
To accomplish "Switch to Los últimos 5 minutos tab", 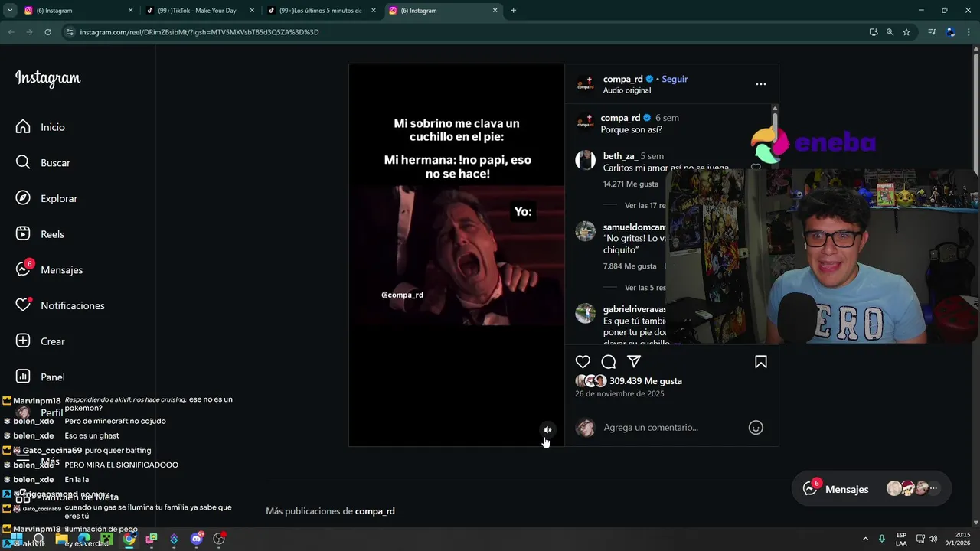I will [322, 11].
